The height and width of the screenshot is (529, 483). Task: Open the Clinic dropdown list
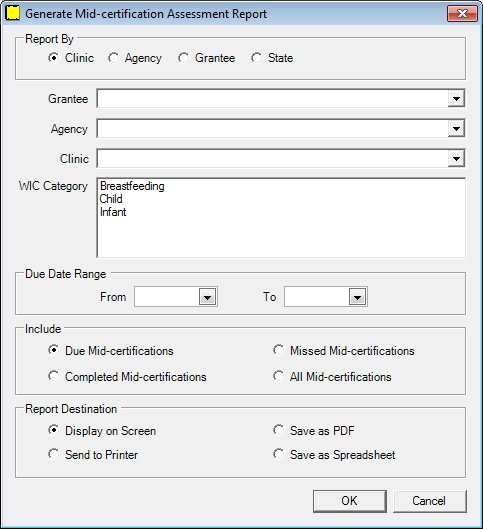pos(456,159)
